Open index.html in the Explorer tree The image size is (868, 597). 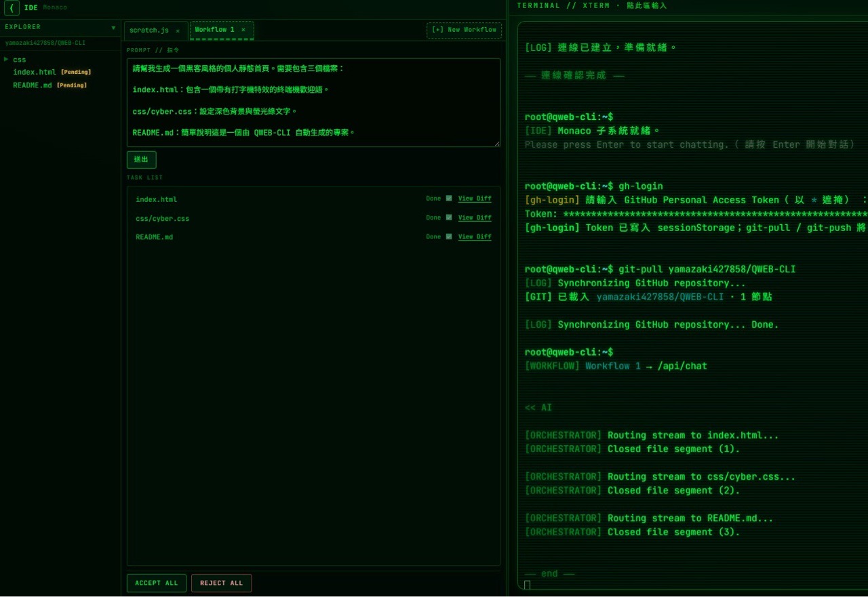35,72
